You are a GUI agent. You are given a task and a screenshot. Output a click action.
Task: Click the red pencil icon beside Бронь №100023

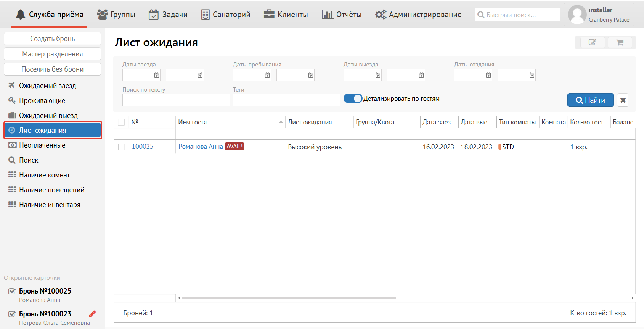click(x=92, y=314)
